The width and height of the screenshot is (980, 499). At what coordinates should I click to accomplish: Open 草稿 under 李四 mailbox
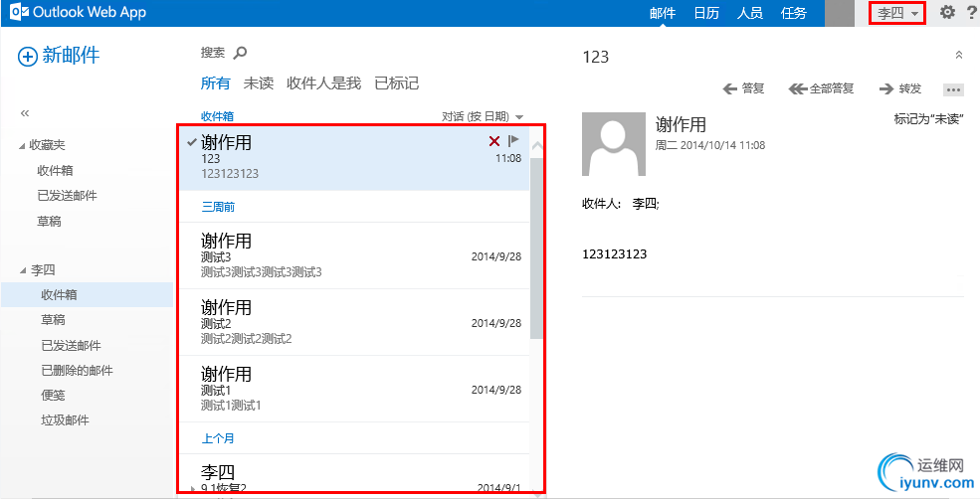pyautogui.click(x=53, y=320)
